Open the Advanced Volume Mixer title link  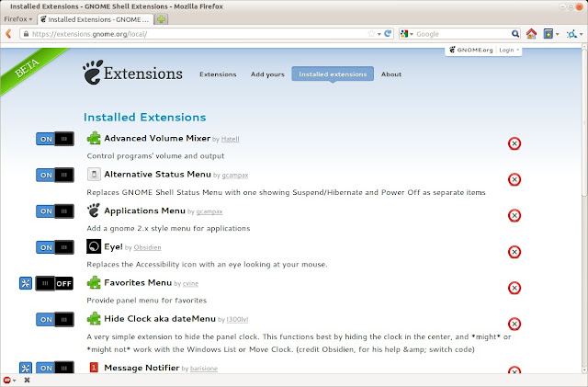coord(157,138)
